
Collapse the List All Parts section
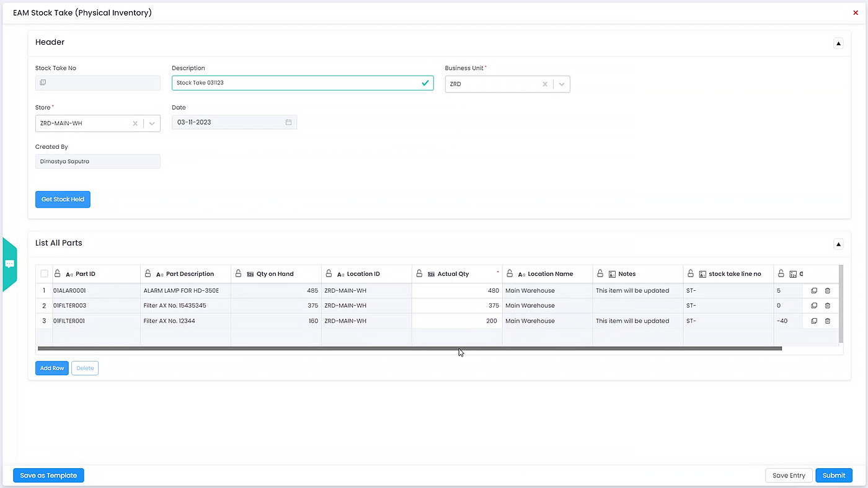tap(838, 244)
